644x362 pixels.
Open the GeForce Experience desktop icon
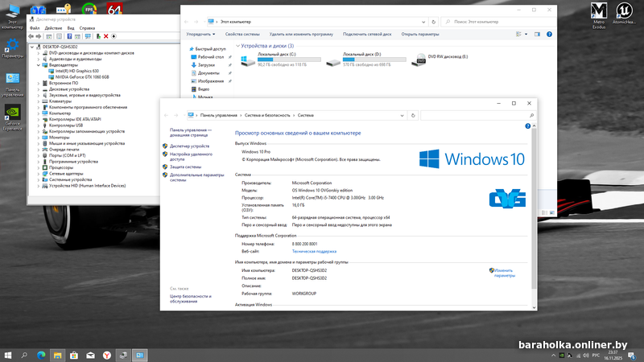[13, 113]
